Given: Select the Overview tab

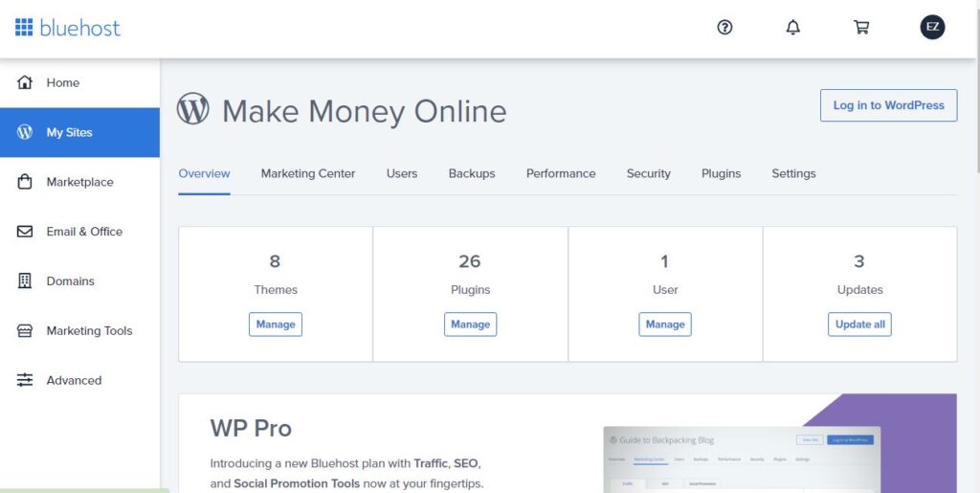Looking at the screenshot, I should click(x=204, y=173).
